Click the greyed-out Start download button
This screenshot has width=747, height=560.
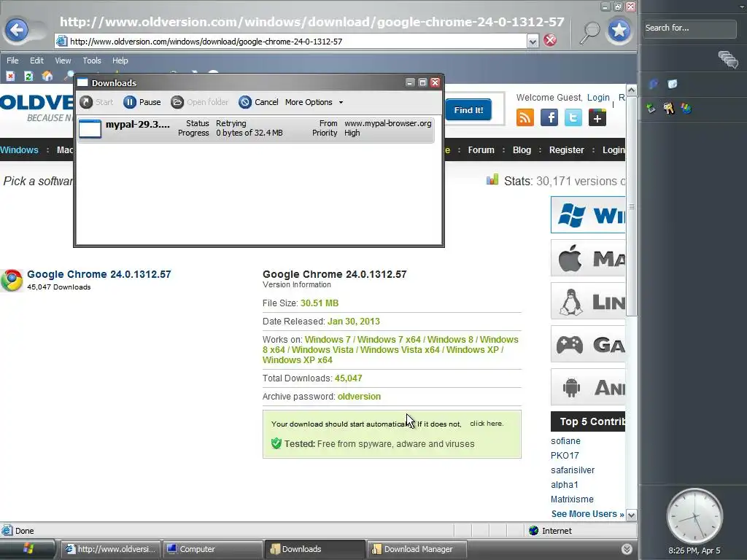tap(97, 102)
